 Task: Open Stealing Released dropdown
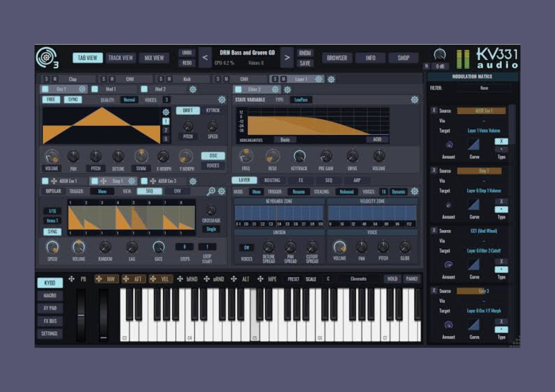(x=347, y=192)
